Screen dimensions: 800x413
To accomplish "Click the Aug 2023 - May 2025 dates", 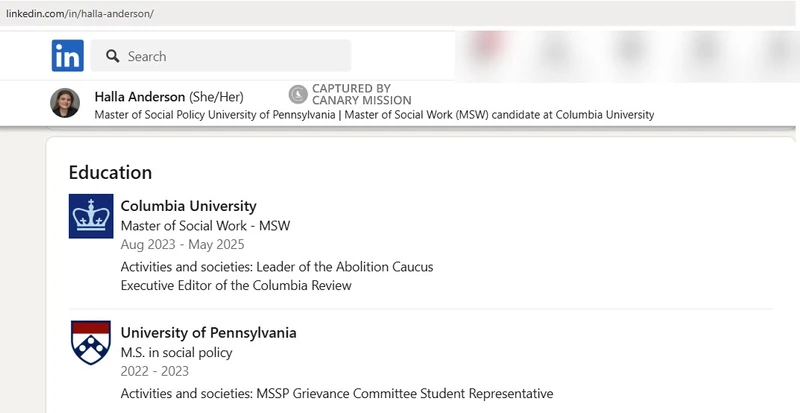I will pos(183,245).
